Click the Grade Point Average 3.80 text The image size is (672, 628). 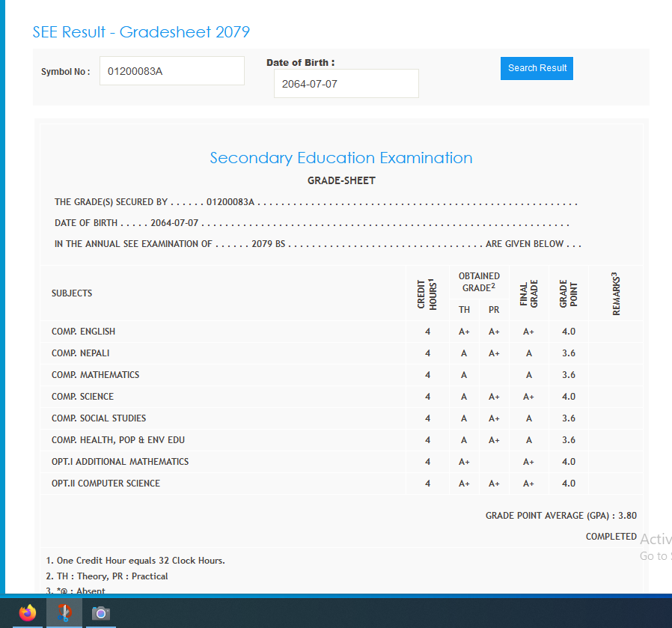(x=560, y=516)
